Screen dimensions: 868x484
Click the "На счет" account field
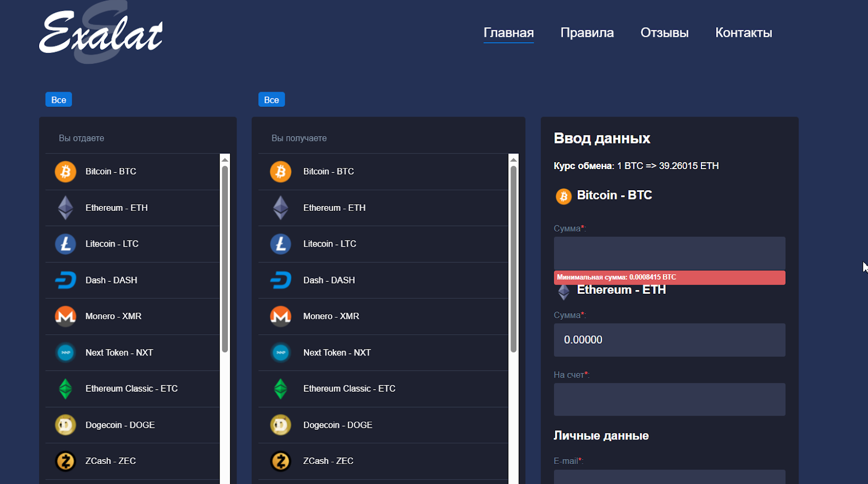coord(669,399)
